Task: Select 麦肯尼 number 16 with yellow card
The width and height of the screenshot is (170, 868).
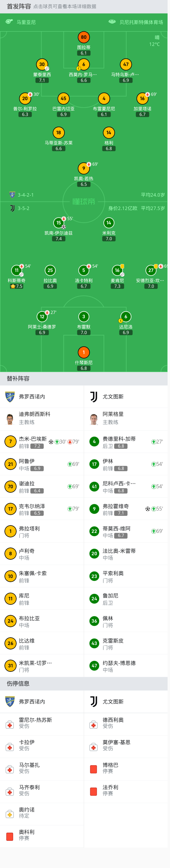Action: coord(117,270)
